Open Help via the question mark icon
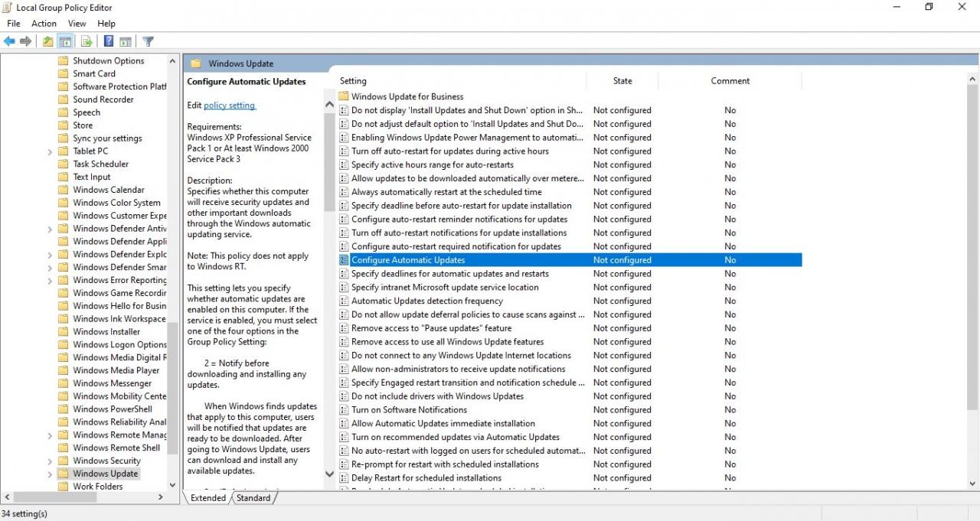 point(109,41)
